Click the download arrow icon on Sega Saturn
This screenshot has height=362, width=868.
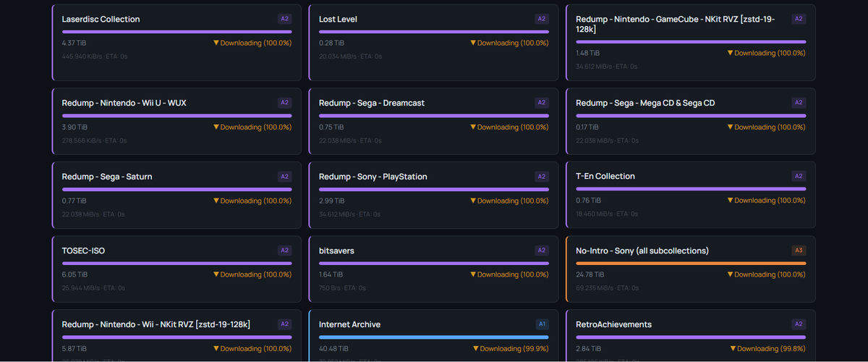coord(216,201)
